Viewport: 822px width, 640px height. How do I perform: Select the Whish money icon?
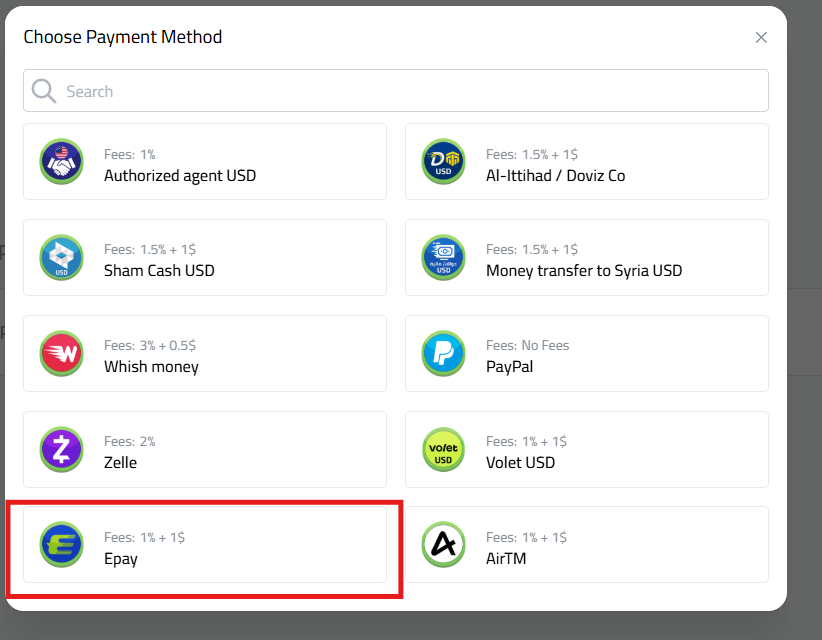[61, 353]
